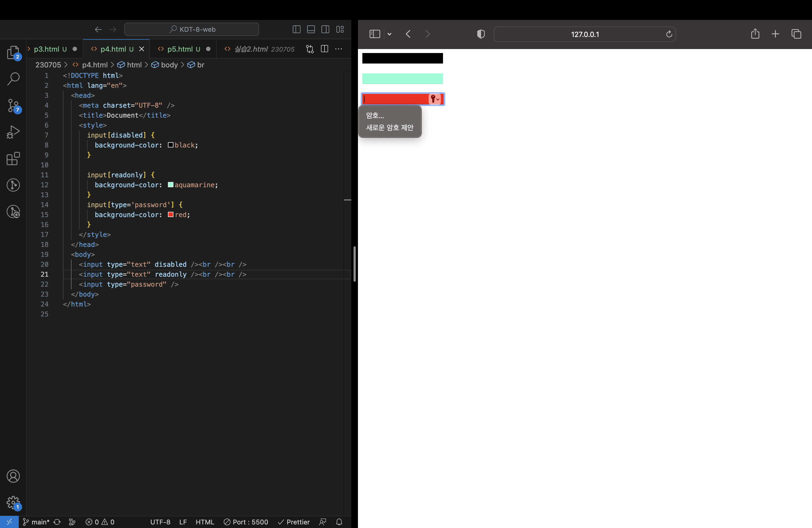The image size is (812, 528).
Task: Open the Search view in VS Code
Action: coord(13,78)
